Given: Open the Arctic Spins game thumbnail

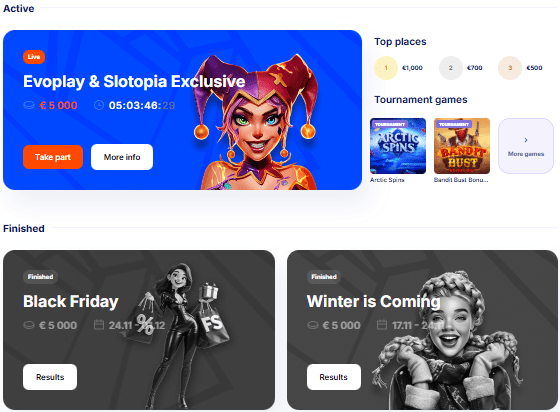Looking at the screenshot, I should click(398, 146).
